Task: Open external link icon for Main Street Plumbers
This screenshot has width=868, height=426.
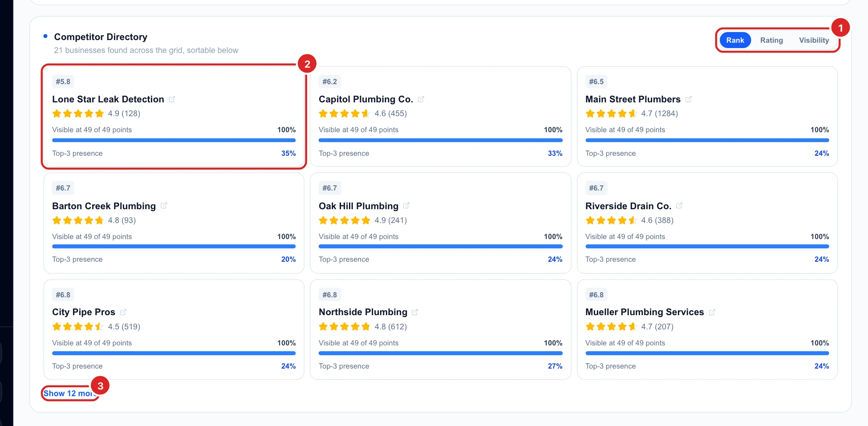Action: click(688, 99)
